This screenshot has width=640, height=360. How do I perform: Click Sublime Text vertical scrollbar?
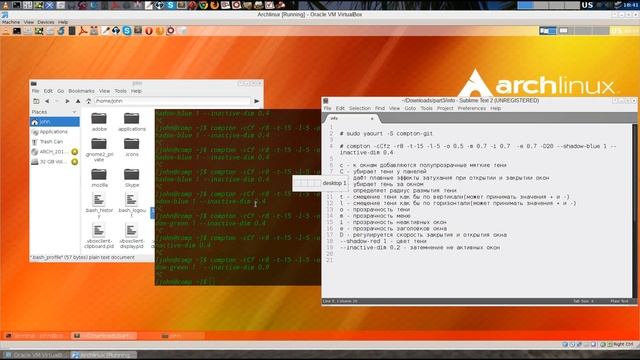634,210
